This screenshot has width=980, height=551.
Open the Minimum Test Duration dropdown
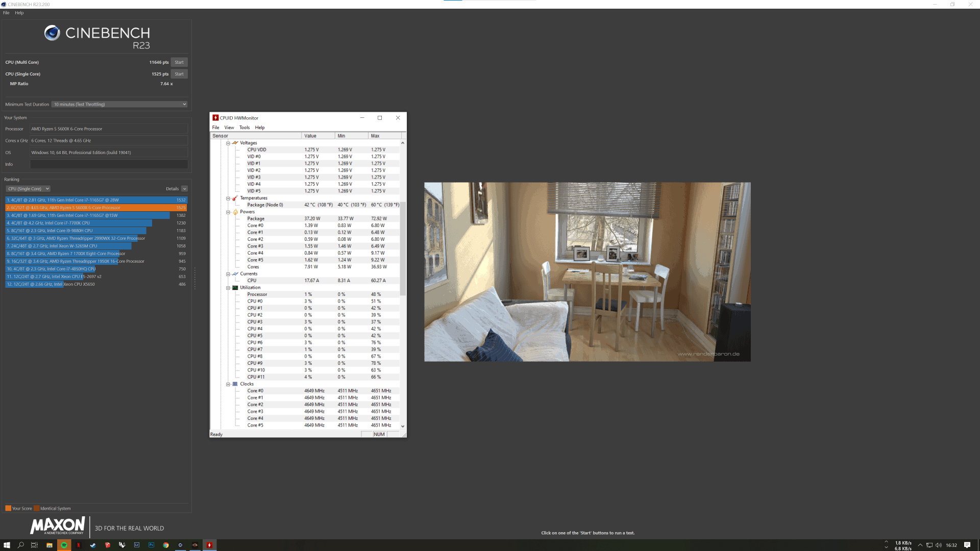point(120,104)
